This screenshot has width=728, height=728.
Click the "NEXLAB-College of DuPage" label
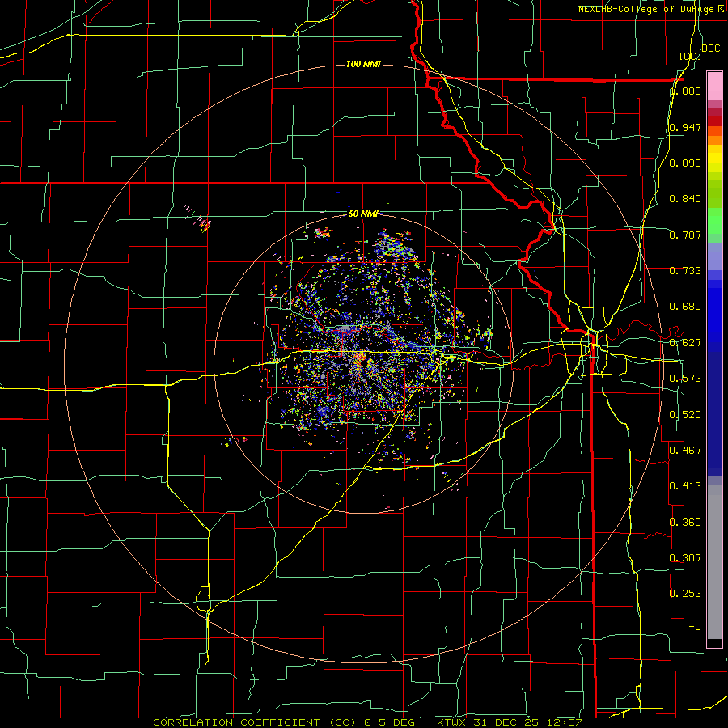point(646,9)
